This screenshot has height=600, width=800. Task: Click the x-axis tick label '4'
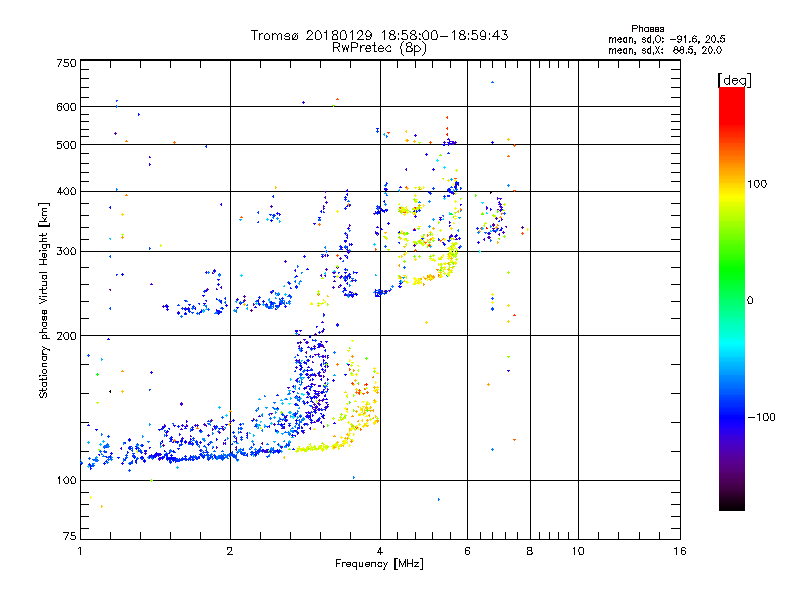380,551
